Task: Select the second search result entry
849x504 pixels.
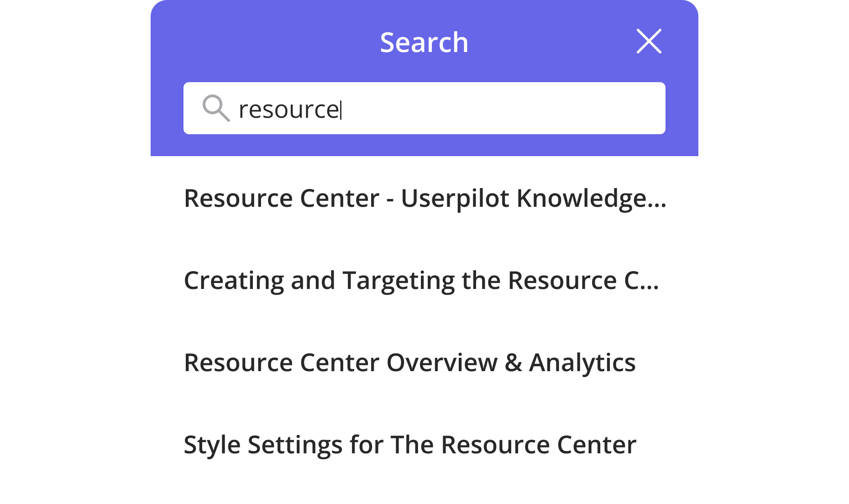Action: [421, 280]
